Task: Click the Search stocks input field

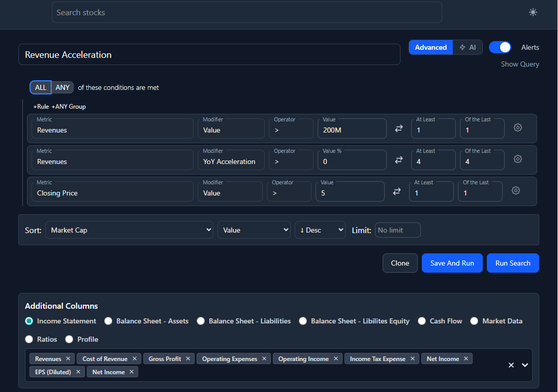Action: 246,12
